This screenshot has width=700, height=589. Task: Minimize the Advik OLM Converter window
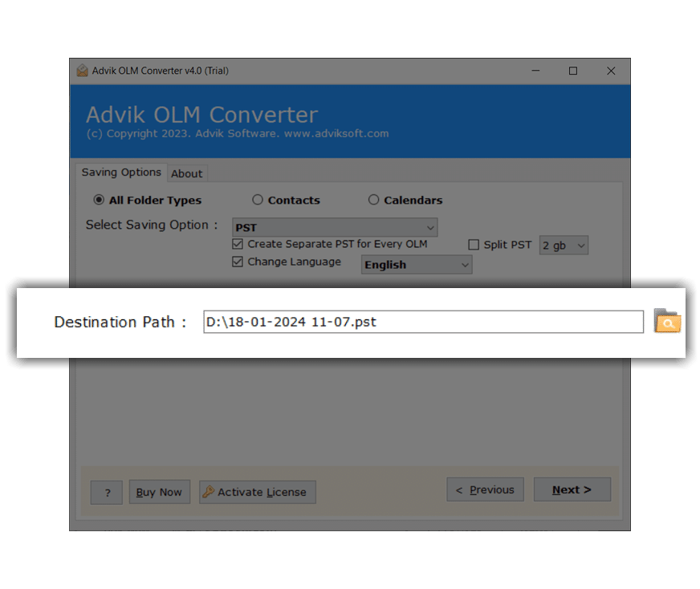[x=535, y=71]
